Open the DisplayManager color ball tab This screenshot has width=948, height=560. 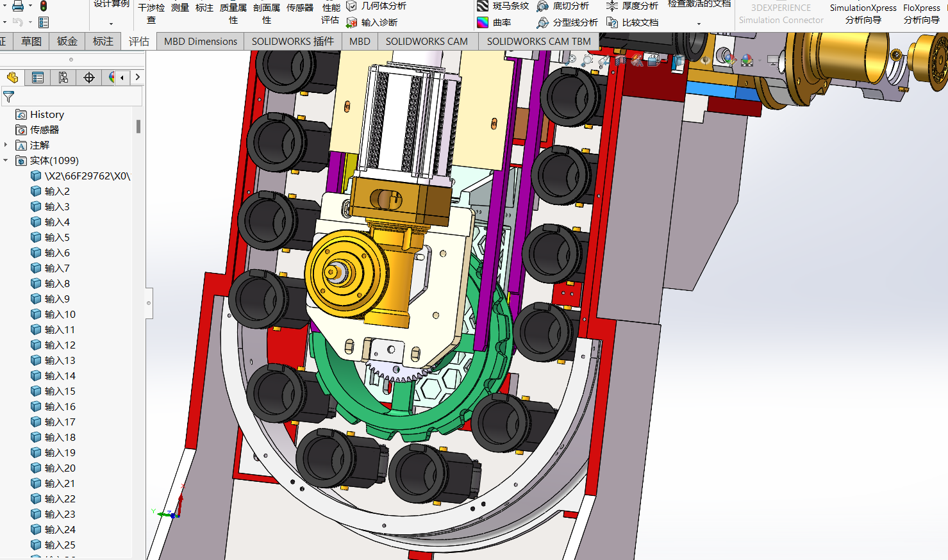click(x=111, y=78)
